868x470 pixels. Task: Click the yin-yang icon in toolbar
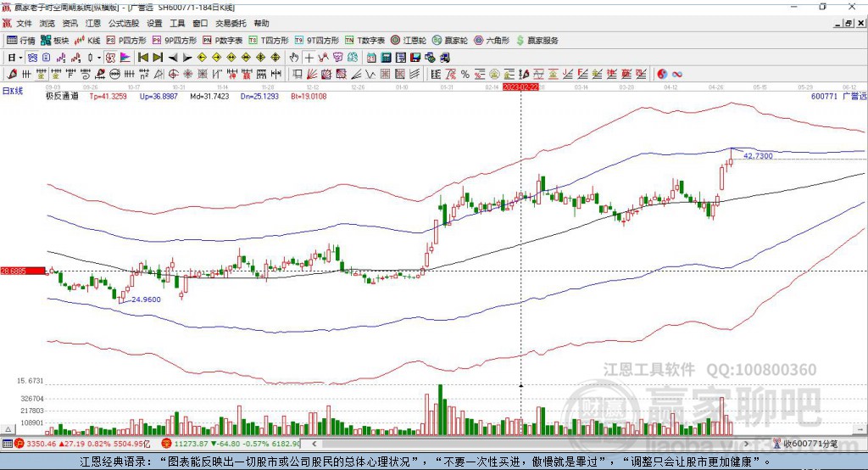663,75
